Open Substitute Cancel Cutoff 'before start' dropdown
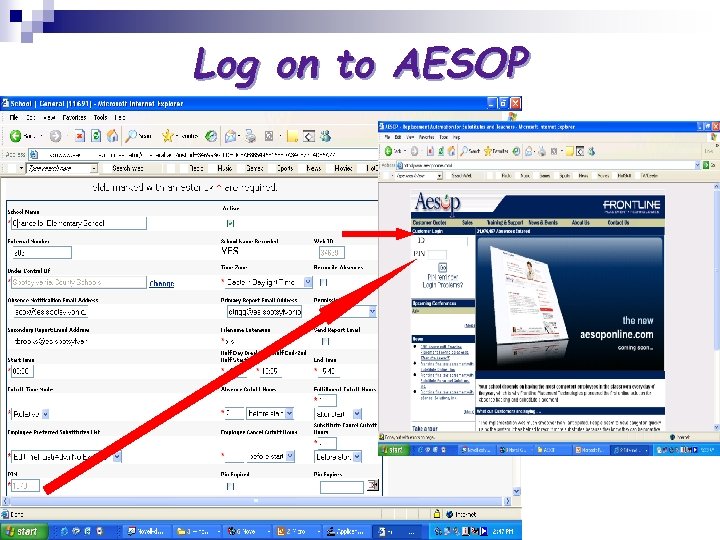The height and width of the screenshot is (540, 720). [357, 456]
